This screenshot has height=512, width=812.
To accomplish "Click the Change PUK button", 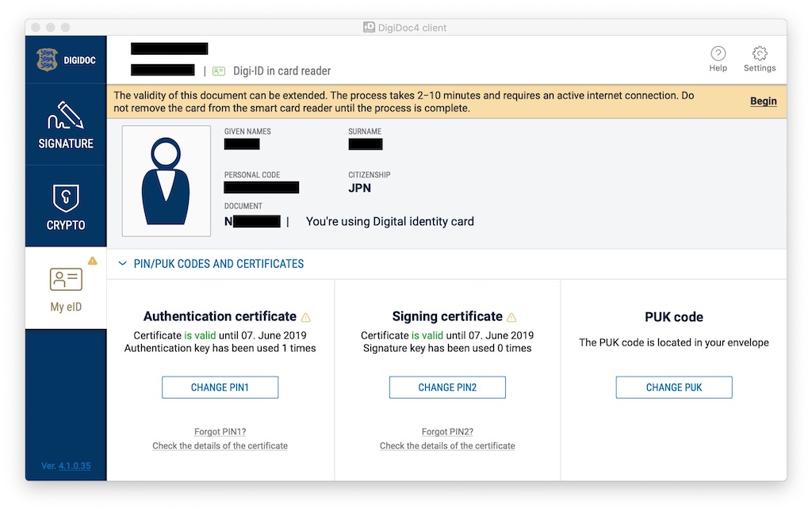I will (x=674, y=388).
